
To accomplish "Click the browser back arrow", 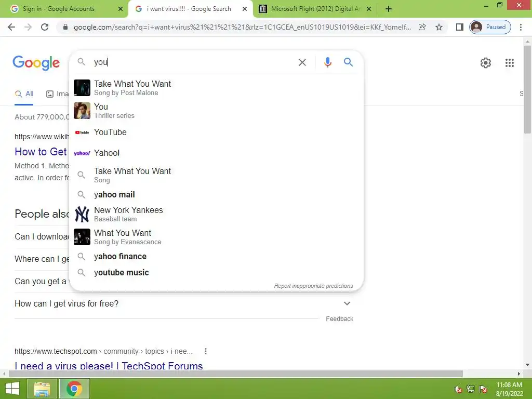I will pyautogui.click(x=11, y=27).
